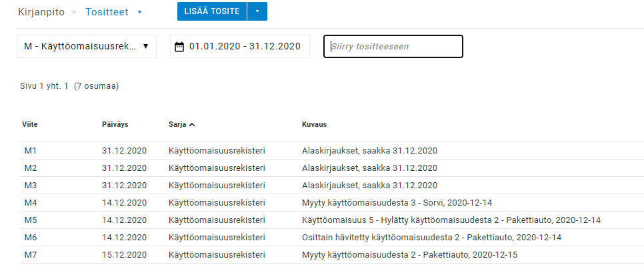Open date range 01.01.2020 - 31.12.2020 picker
Viewport: 644px width, 271px height.
(x=245, y=46)
